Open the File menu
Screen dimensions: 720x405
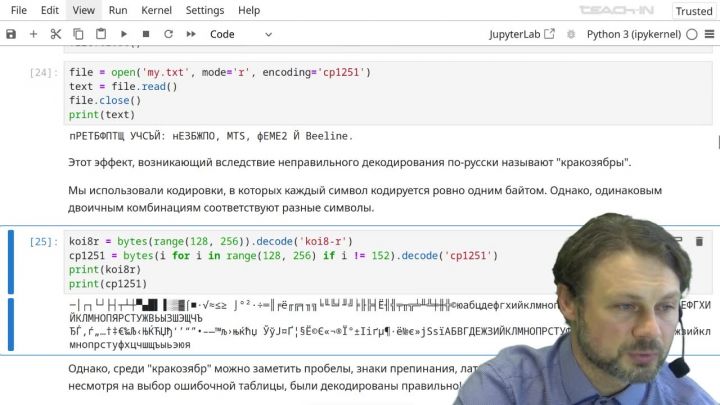coord(18,10)
